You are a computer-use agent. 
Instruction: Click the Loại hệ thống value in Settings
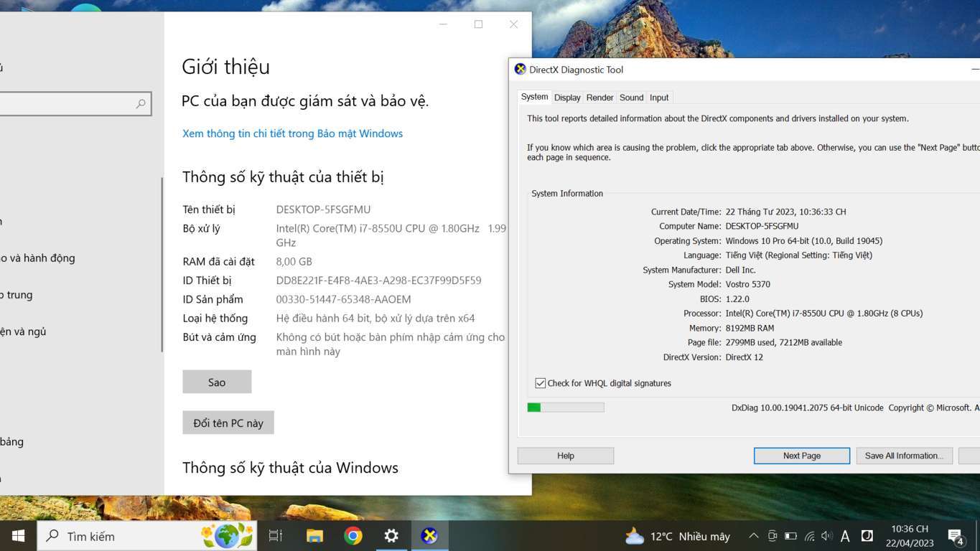[375, 318]
